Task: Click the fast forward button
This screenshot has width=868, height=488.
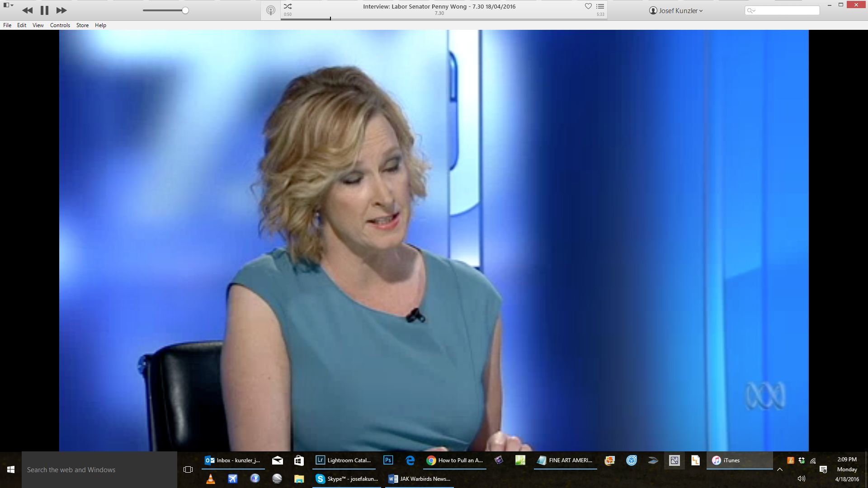Action: [x=61, y=10]
